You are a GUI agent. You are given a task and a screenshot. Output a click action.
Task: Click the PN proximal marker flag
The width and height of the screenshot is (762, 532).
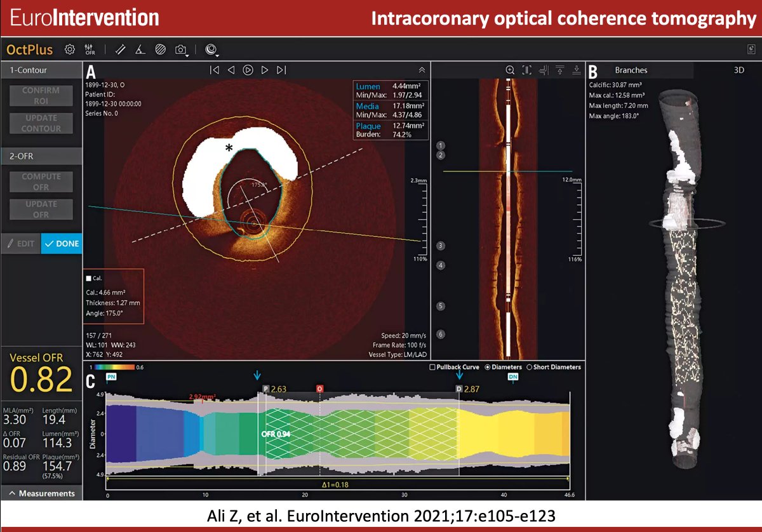(110, 377)
